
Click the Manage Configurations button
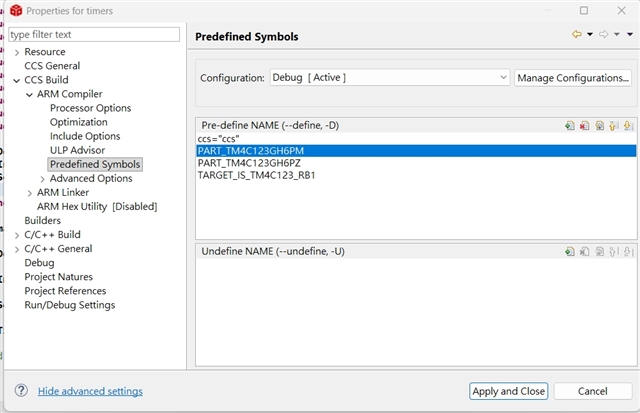pos(572,77)
